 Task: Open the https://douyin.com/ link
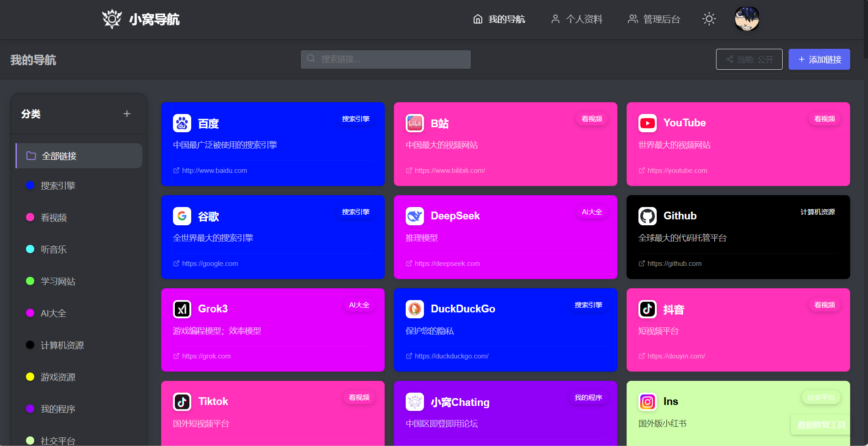coord(672,356)
